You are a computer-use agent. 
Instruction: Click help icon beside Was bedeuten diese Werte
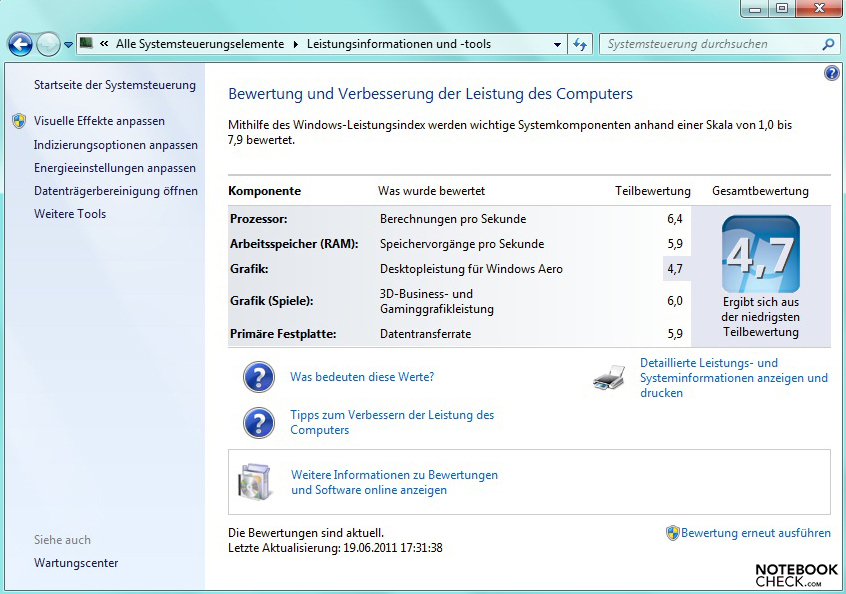tap(259, 377)
